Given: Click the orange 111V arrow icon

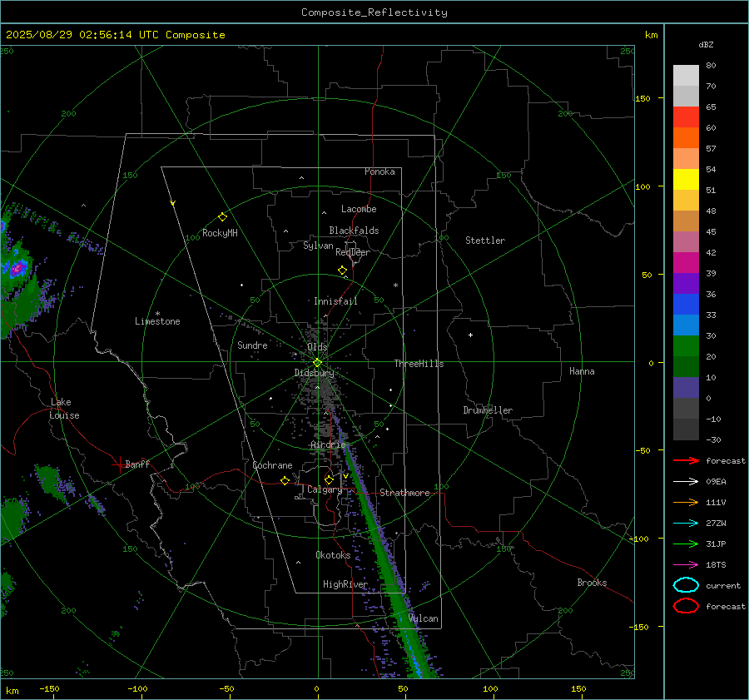Looking at the screenshot, I should (x=686, y=502).
